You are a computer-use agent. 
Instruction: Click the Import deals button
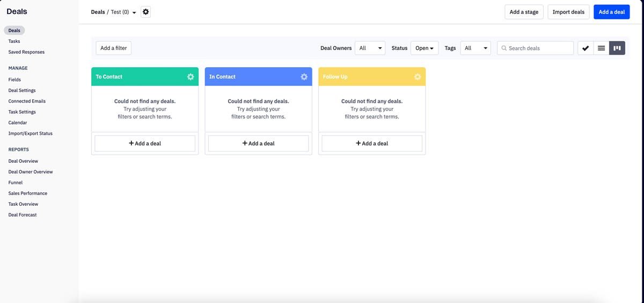[568, 12]
